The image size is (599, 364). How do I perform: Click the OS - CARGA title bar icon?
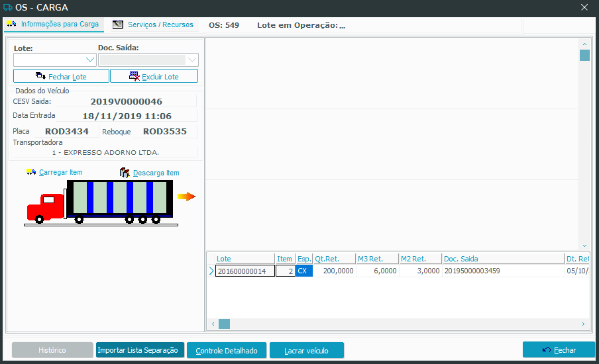[8, 7]
